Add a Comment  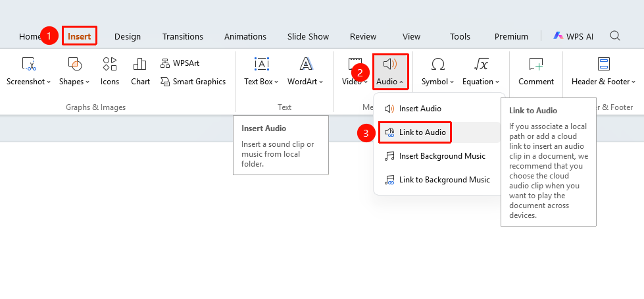[x=536, y=71]
